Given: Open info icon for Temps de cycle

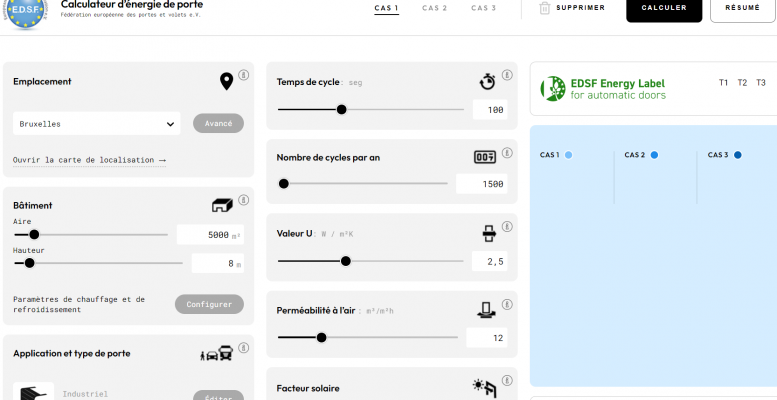Looking at the screenshot, I should click(506, 75).
